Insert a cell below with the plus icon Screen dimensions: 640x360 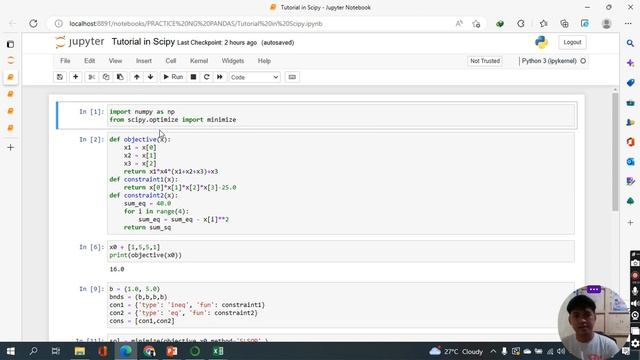click(x=76, y=77)
